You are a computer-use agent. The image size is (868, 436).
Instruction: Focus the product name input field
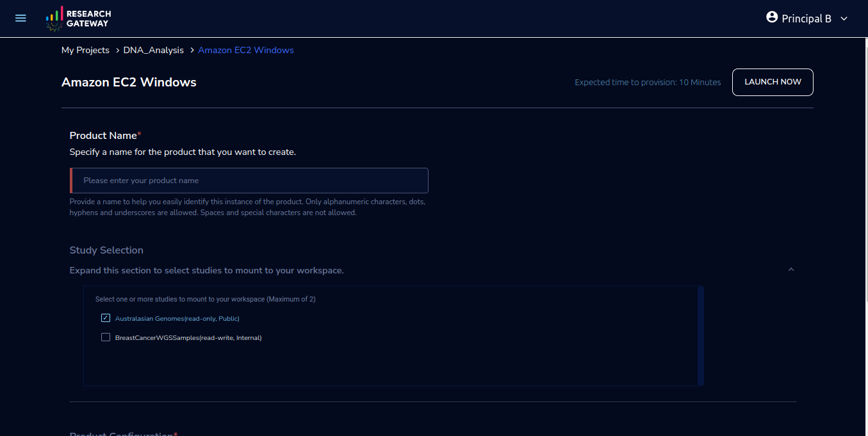tap(249, 181)
